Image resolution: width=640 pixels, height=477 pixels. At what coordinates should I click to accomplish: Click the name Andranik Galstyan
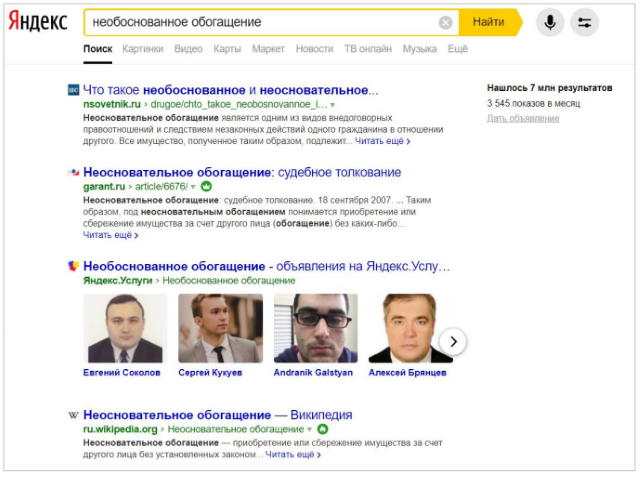[313, 373]
